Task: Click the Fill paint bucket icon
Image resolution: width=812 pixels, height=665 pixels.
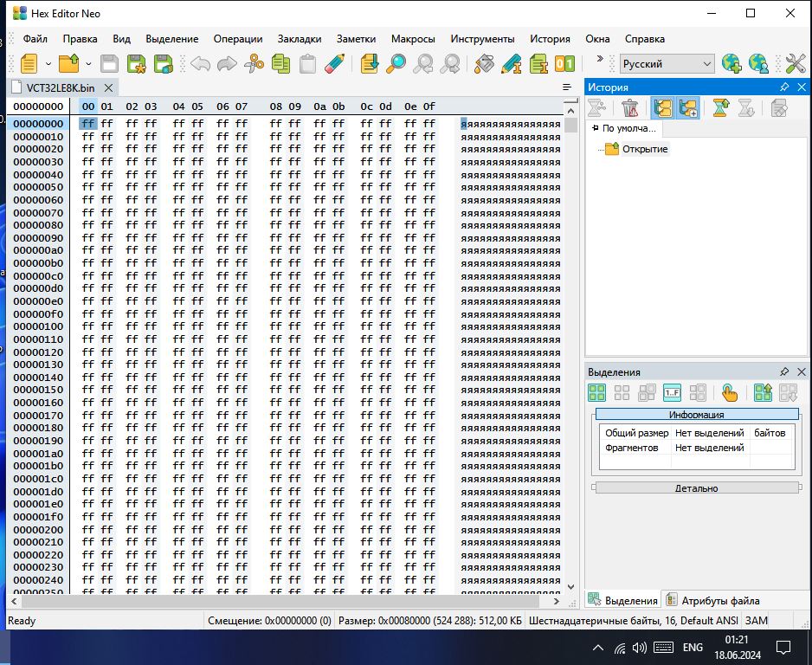Action: (484, 64)
